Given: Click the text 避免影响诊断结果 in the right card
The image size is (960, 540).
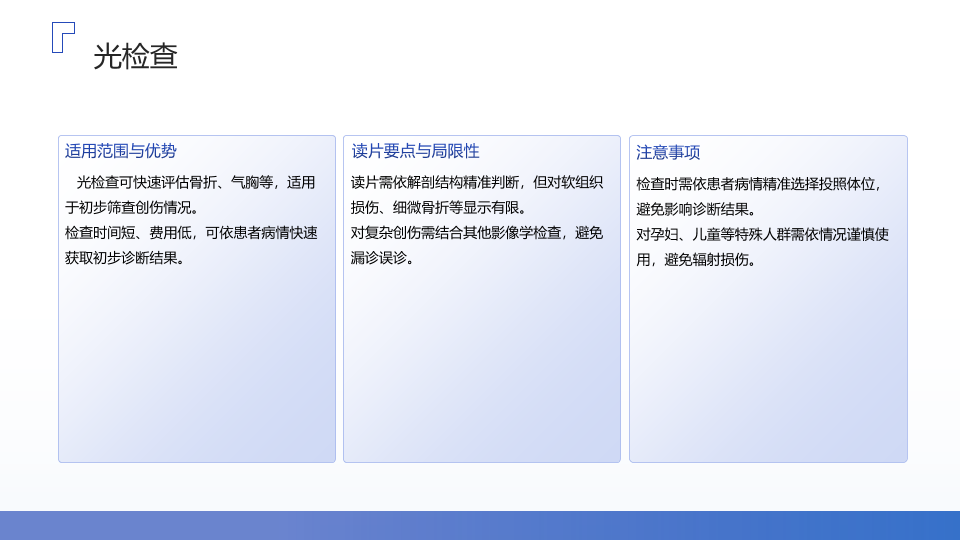Looking at the screenshot, I should coord(696,209).
